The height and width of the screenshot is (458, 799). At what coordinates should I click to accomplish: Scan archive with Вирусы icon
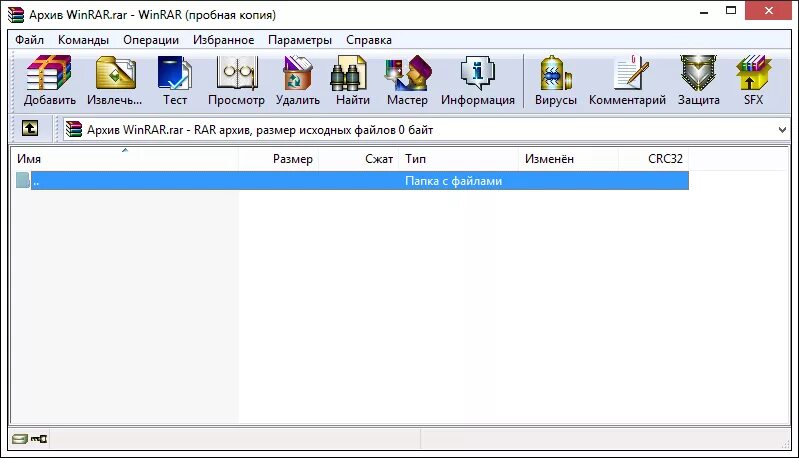pos(555,74)
